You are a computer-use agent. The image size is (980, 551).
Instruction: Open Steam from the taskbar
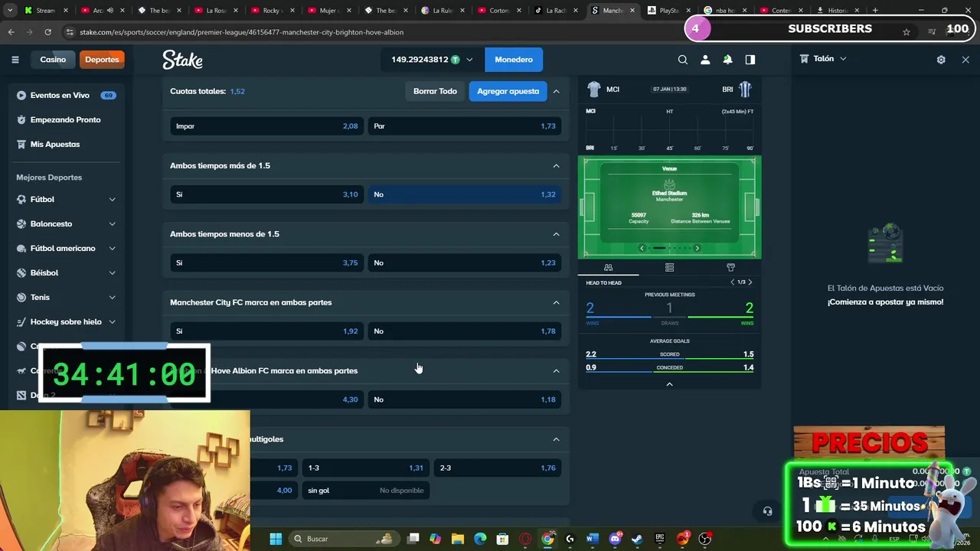click(637, 539)
